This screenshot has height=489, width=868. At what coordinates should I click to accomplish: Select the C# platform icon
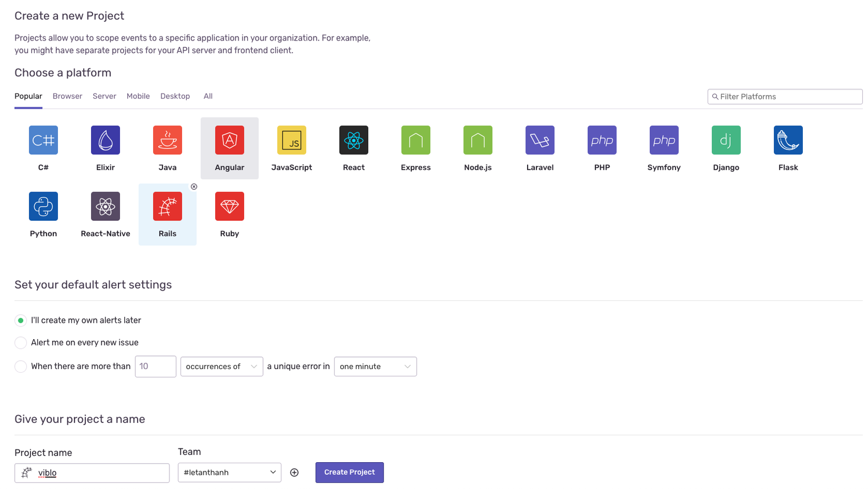pos(43,140)
